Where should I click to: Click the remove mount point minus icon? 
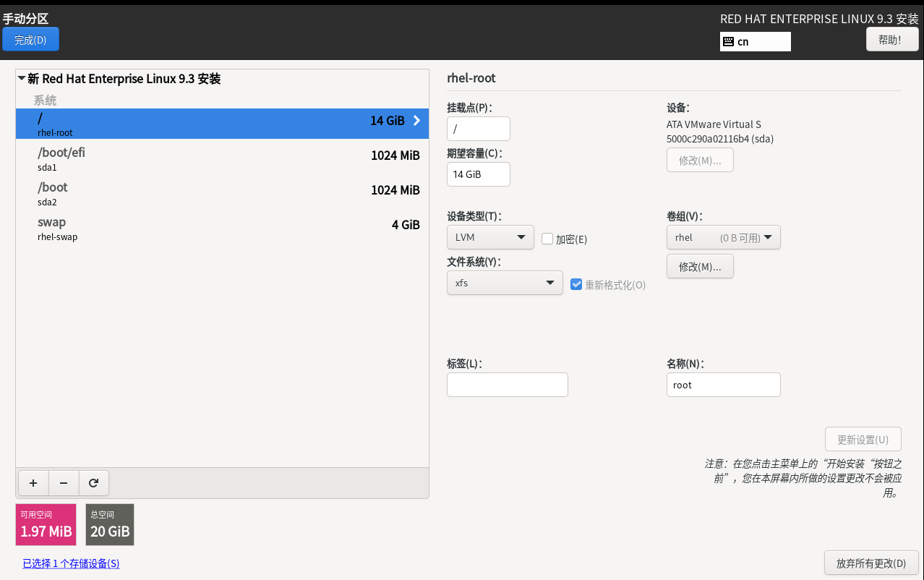click(x=64, y=483)
